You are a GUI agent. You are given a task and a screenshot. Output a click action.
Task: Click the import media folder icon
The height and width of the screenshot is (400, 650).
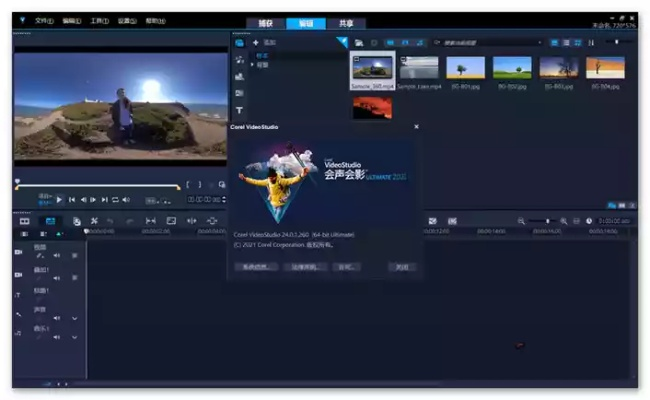(359, 43)
